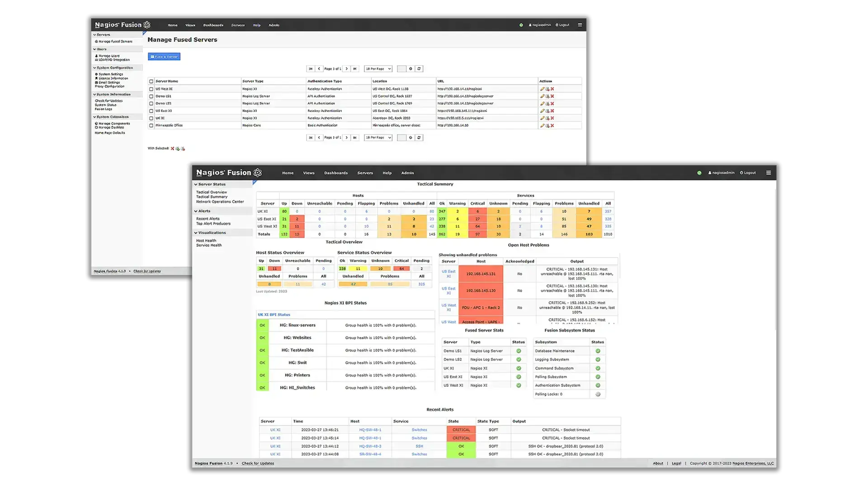868x488 pixels.
Task: Click the Fuse a Server button
Action: (x=164, y=56)
